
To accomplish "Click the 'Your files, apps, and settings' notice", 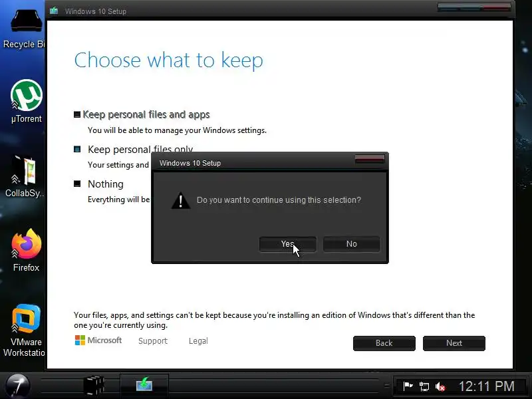I will (x=274, y=320).
